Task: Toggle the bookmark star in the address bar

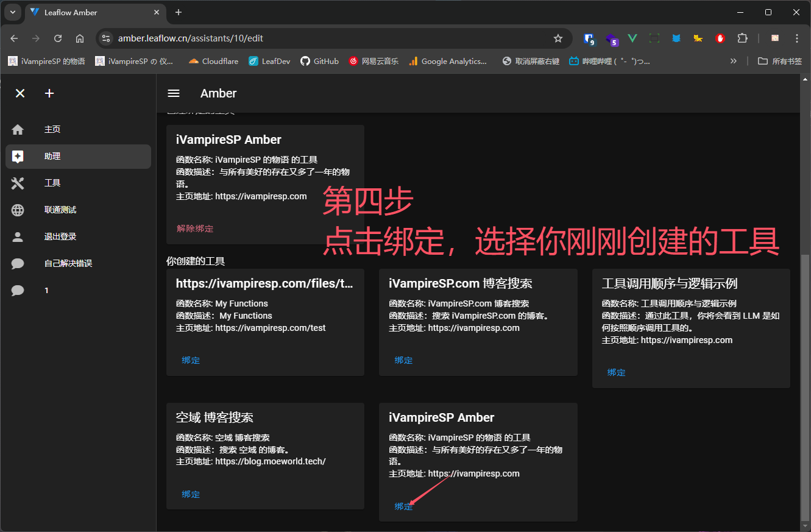Action: coord(558,38)
